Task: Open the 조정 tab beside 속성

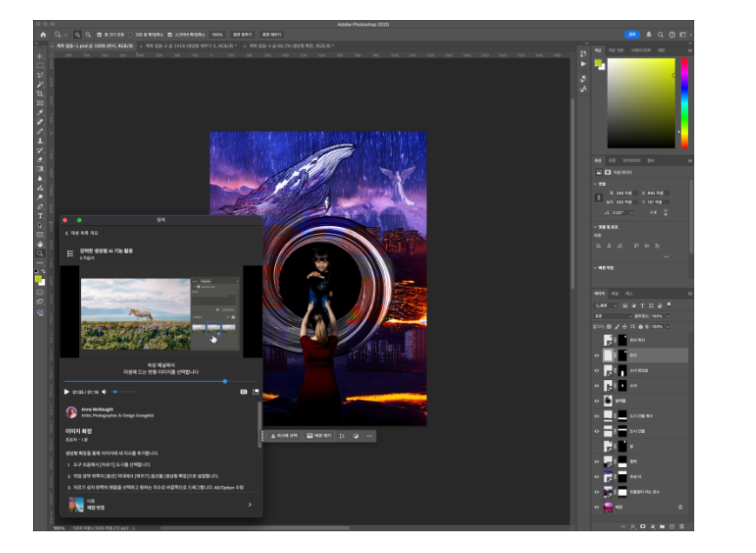Action: click(x=612, y=160)
